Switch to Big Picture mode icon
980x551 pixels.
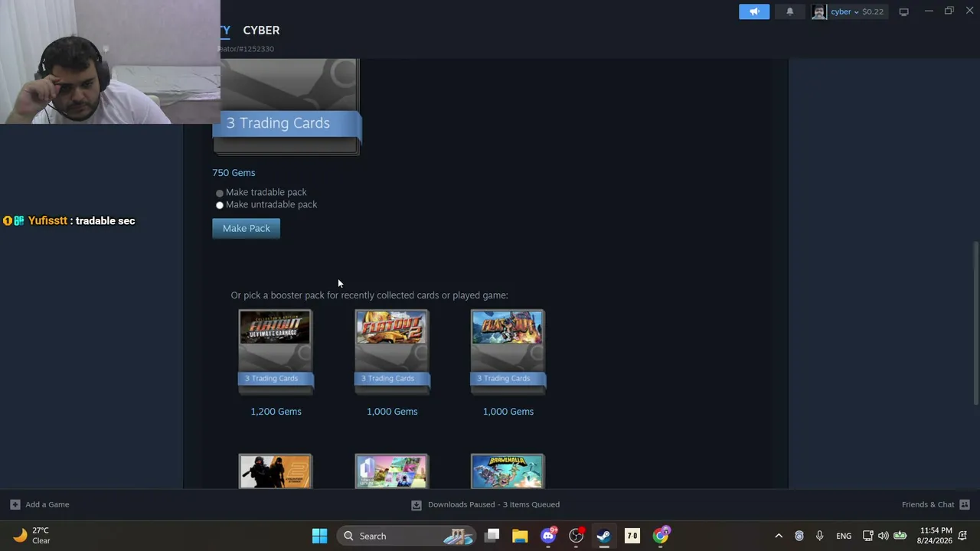tap(904, 11)
